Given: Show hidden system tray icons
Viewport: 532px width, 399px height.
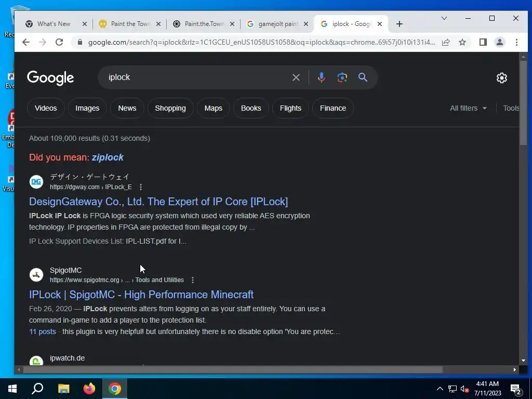Looking at the screenshot, I should point(440,389).
